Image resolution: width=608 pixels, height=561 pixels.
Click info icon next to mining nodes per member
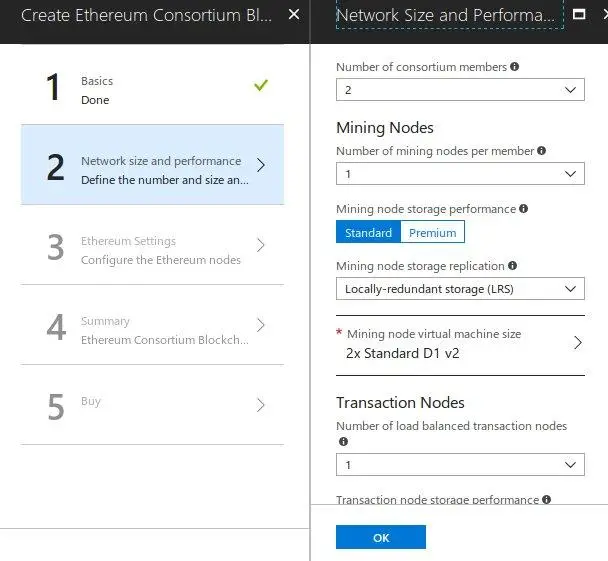tap(542, 151)
